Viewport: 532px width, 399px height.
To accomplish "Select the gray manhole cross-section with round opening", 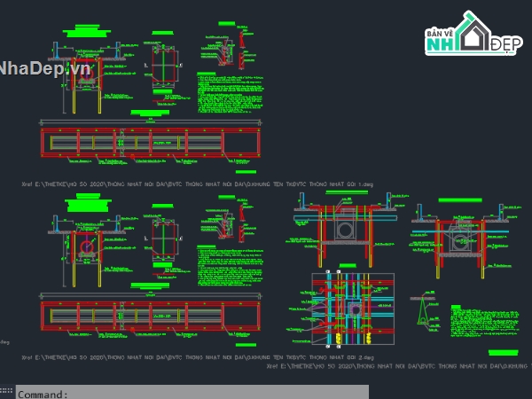I will coord(345,229).
